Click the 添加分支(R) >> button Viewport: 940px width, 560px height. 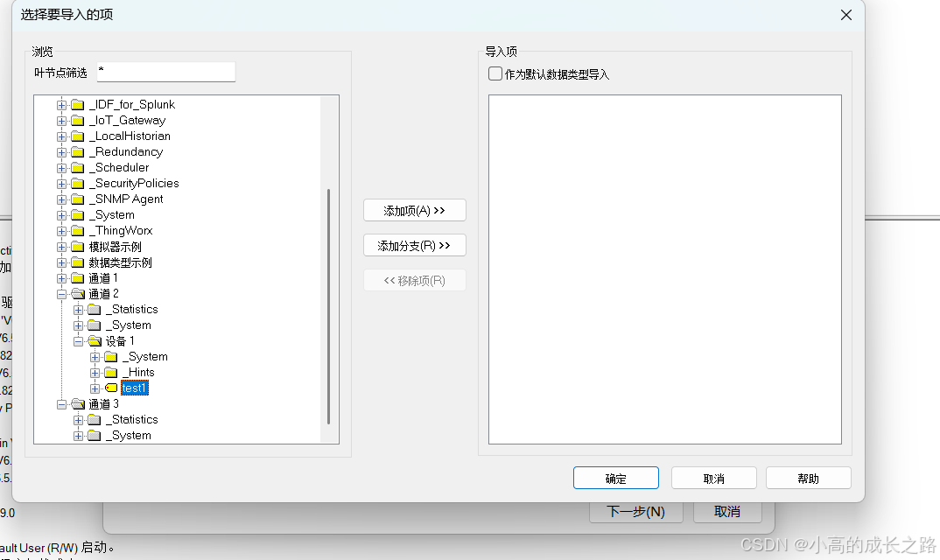414,245
